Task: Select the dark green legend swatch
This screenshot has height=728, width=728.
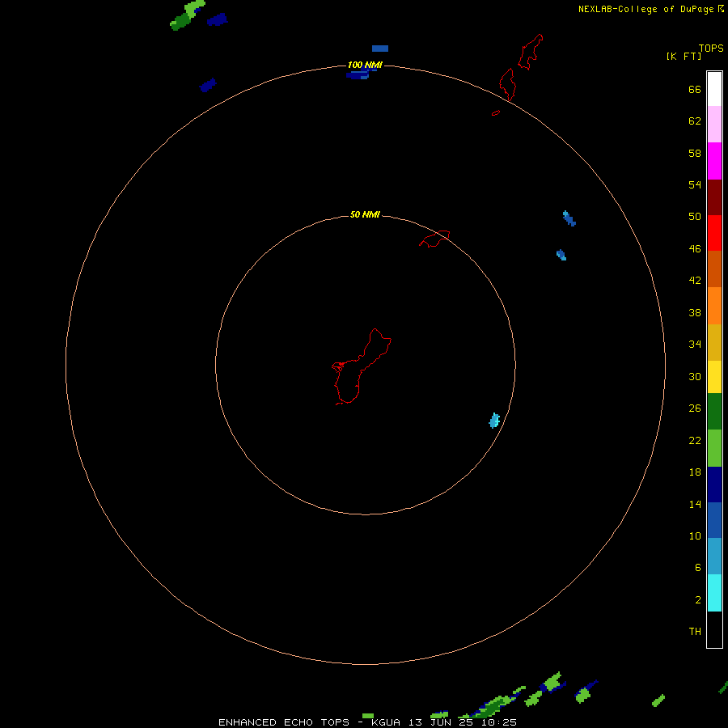Action: (714, 412)
